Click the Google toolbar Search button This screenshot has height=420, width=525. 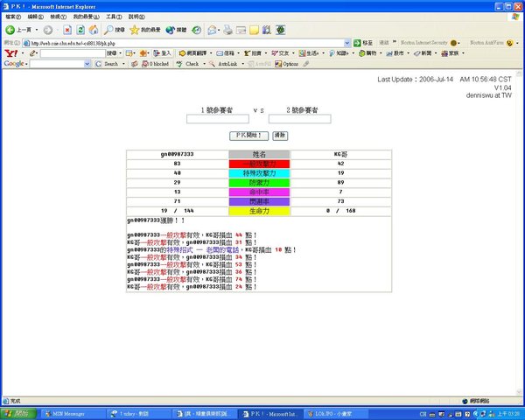107,64
